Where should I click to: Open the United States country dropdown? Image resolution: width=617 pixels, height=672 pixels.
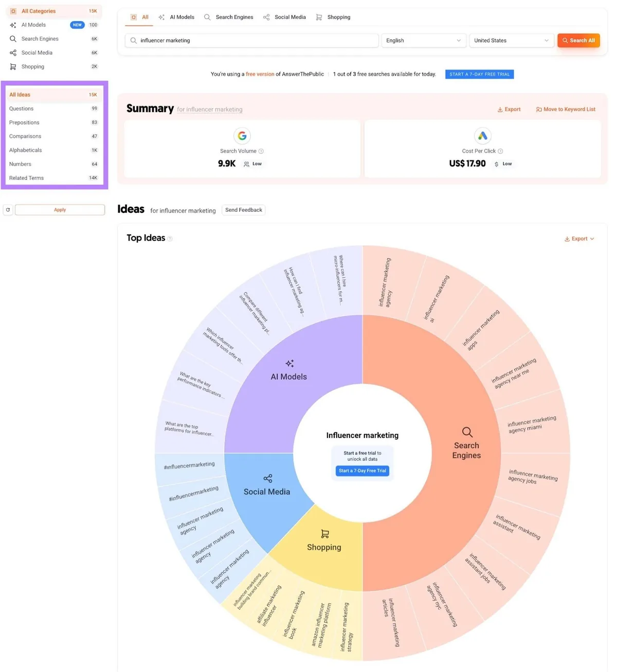pyautogui.click(x=512, y=41)
